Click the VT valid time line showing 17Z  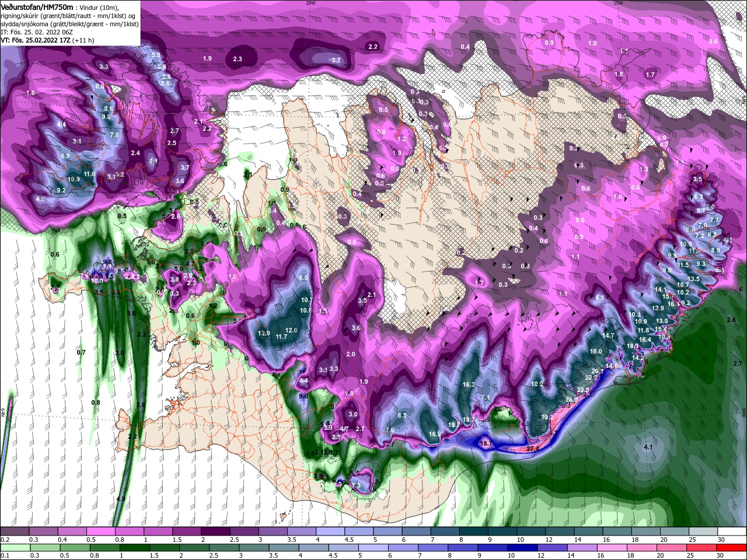coord(47,40)
